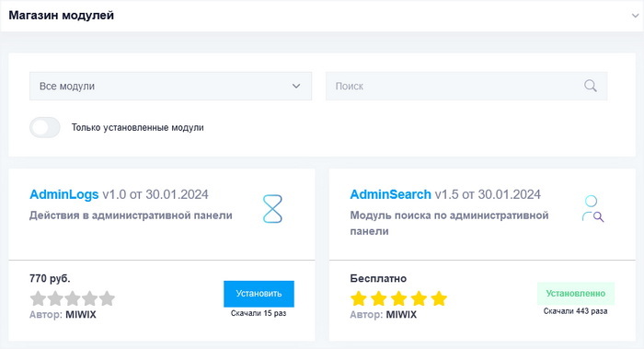
Task: Click the 'Установленно' badge for AdminSearch
Action: 575,293
